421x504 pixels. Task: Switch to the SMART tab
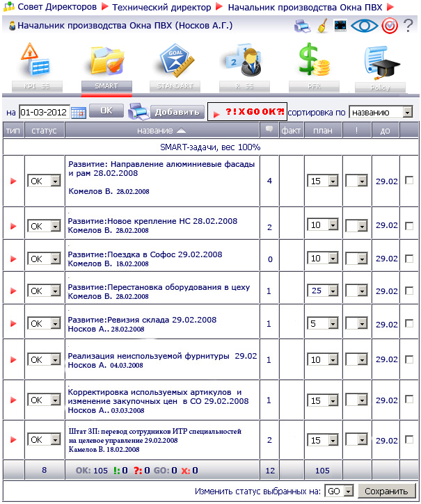click(x=106, y=86)
